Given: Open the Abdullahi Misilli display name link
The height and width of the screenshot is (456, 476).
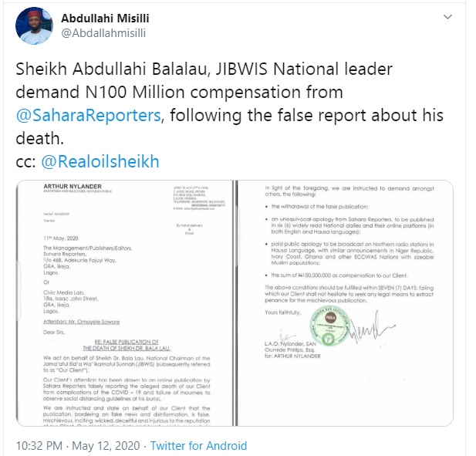Looking at the screenshot, I should click(106, 17).
